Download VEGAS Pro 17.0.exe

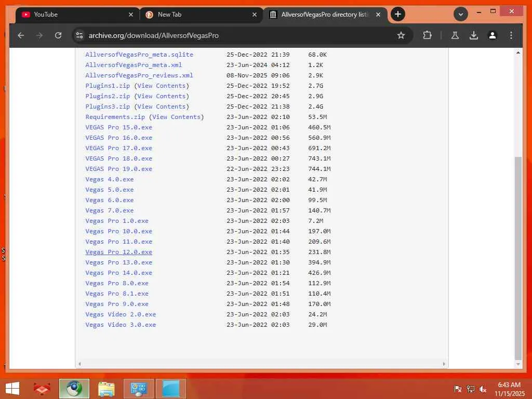119,148
